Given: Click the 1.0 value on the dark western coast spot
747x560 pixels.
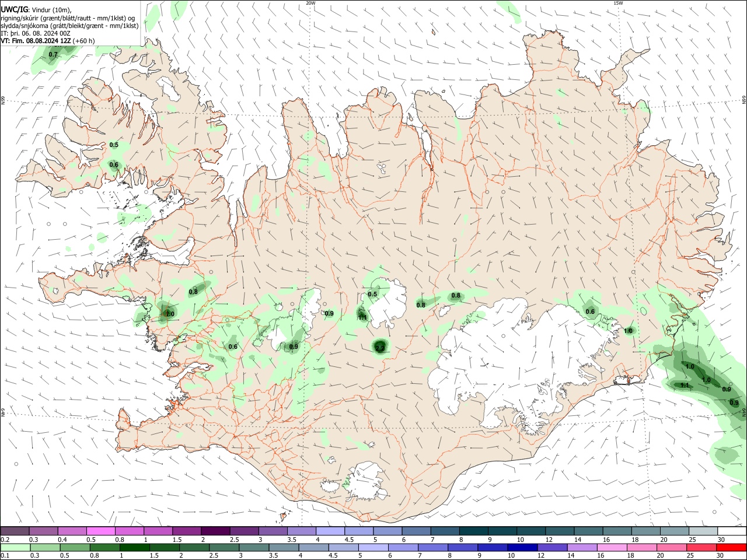Looking at the screenshot, I should coord(170,314).
